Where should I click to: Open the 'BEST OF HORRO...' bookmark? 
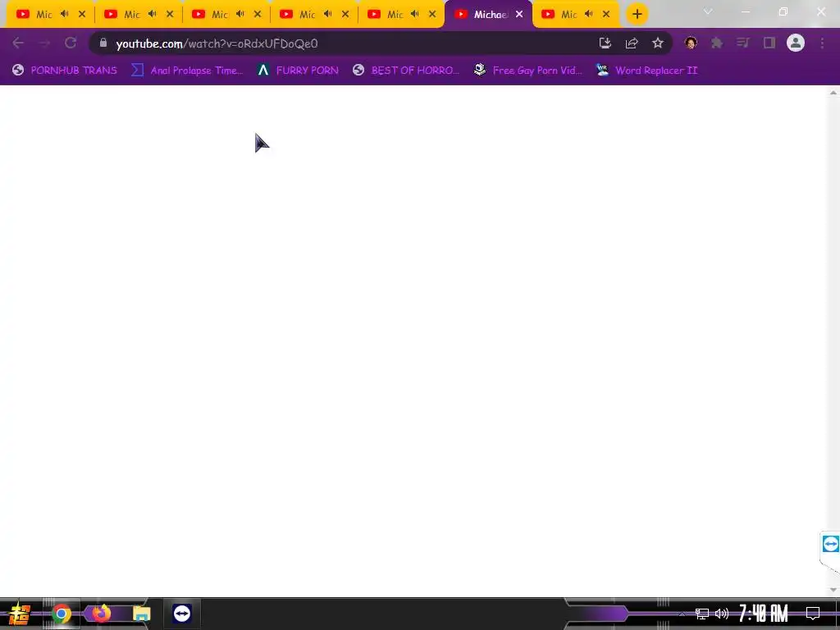(x=406, y=71)
